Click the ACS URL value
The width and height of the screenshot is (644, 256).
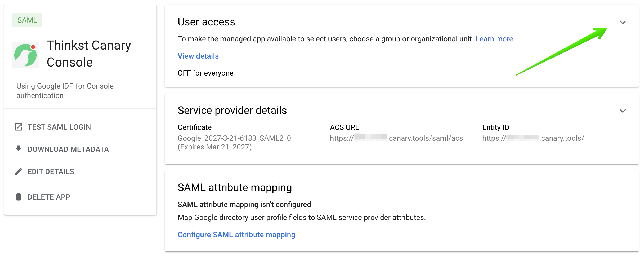tap(396, 138)
